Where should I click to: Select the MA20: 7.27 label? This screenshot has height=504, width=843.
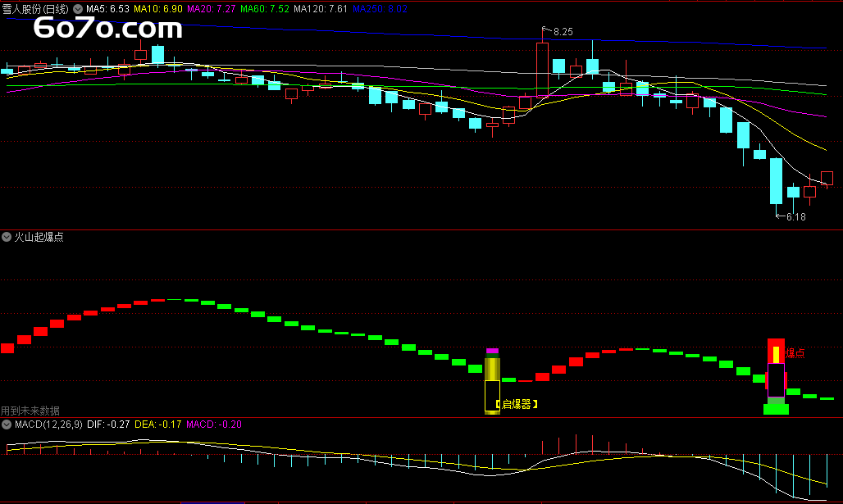pyautogui.click(x=212, y=9)
